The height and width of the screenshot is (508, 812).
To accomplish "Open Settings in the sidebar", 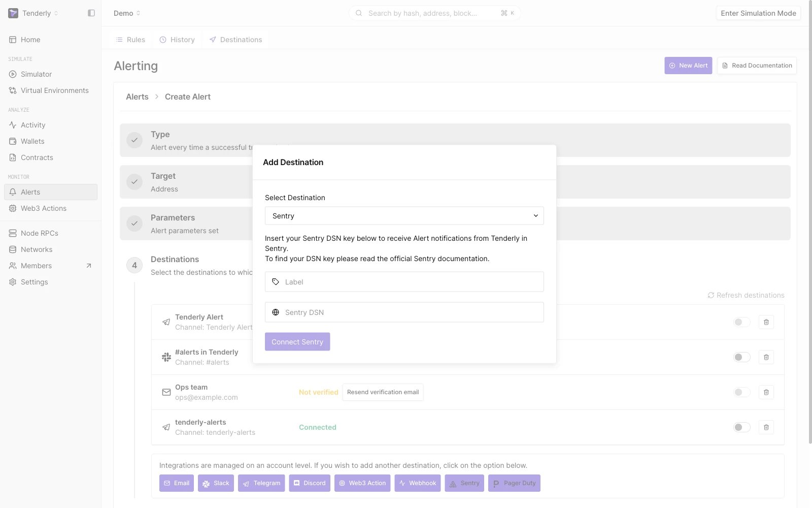I will tap(51, 282).
